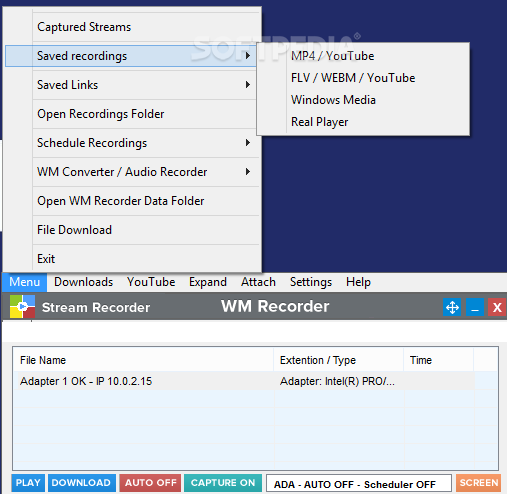Screen dimensions: 507x494
Task: Open the YouTube menu
Action: coord(151,282)
